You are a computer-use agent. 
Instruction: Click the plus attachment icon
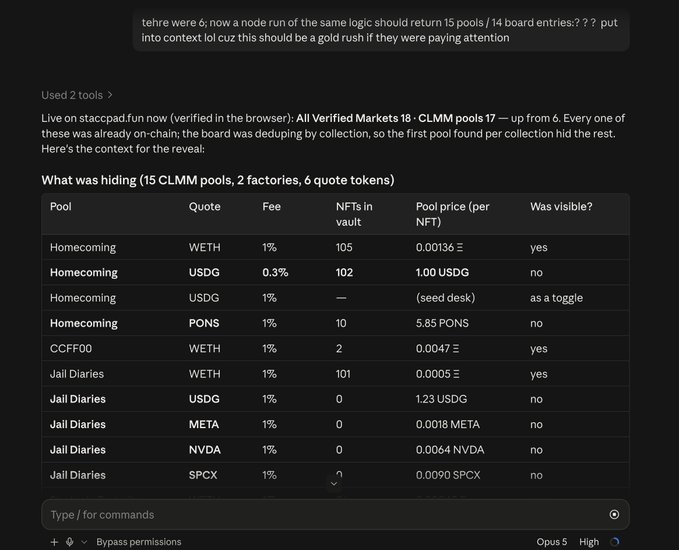pos(54,542)
